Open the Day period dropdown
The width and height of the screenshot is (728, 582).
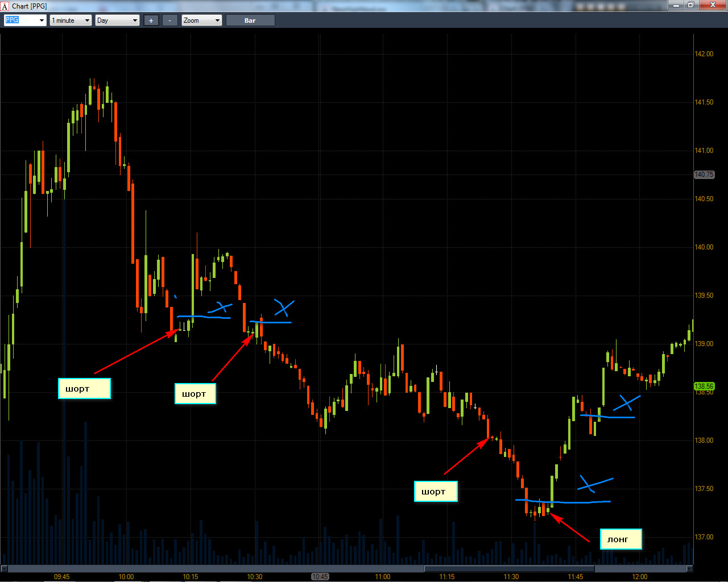tap(118, 20)
